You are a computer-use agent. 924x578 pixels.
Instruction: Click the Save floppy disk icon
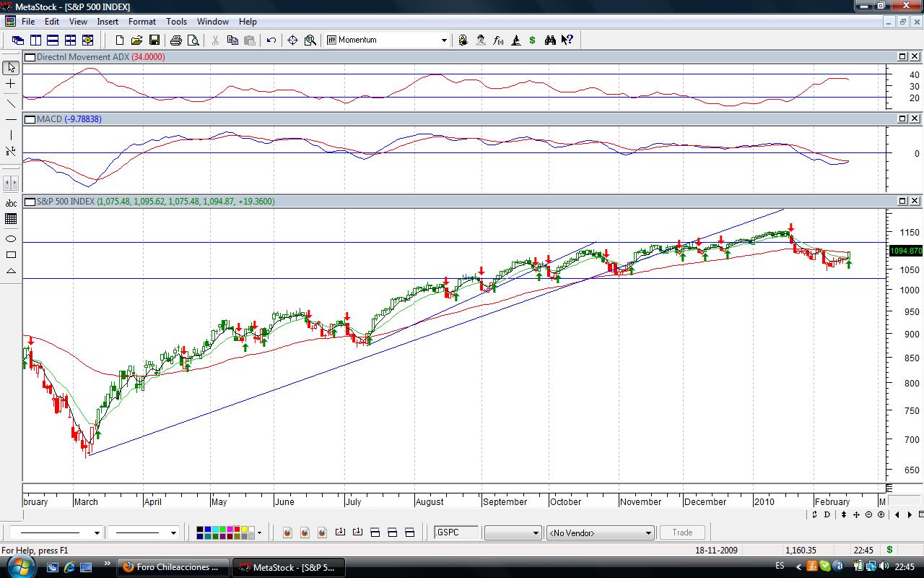153,40
